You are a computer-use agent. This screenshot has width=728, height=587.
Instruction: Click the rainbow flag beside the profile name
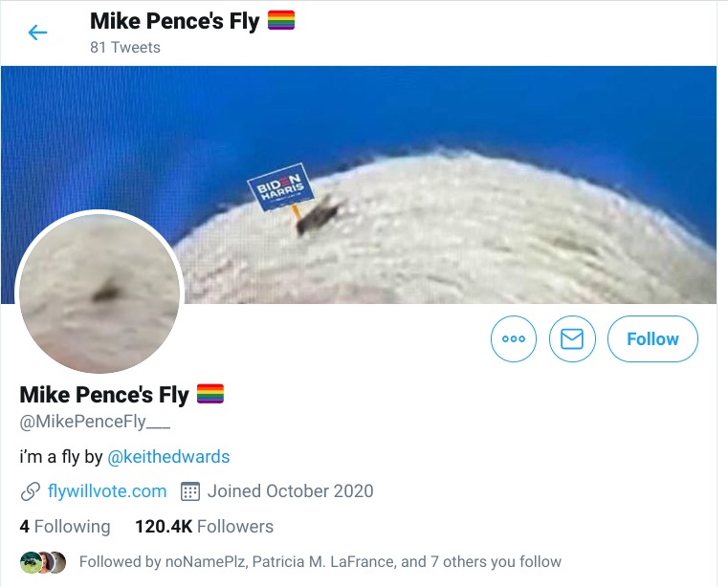(210, 393)
